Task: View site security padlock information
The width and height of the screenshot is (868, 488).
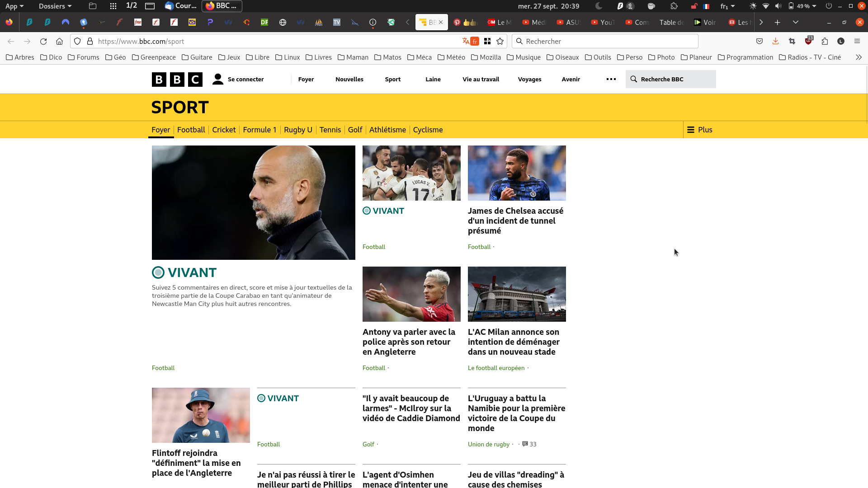Action: tap(90, 41)
